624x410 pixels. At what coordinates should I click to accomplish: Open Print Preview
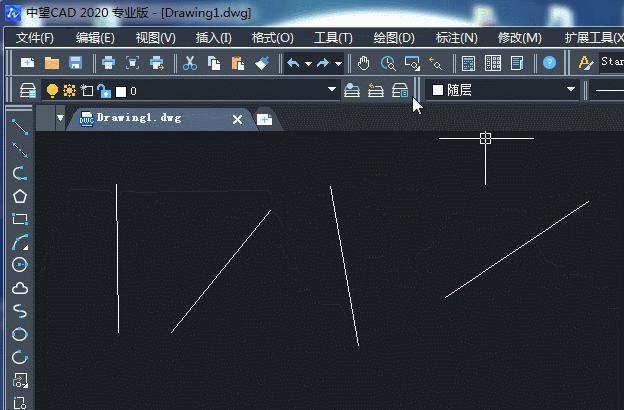pyautogui.click(x=133, y=63)
